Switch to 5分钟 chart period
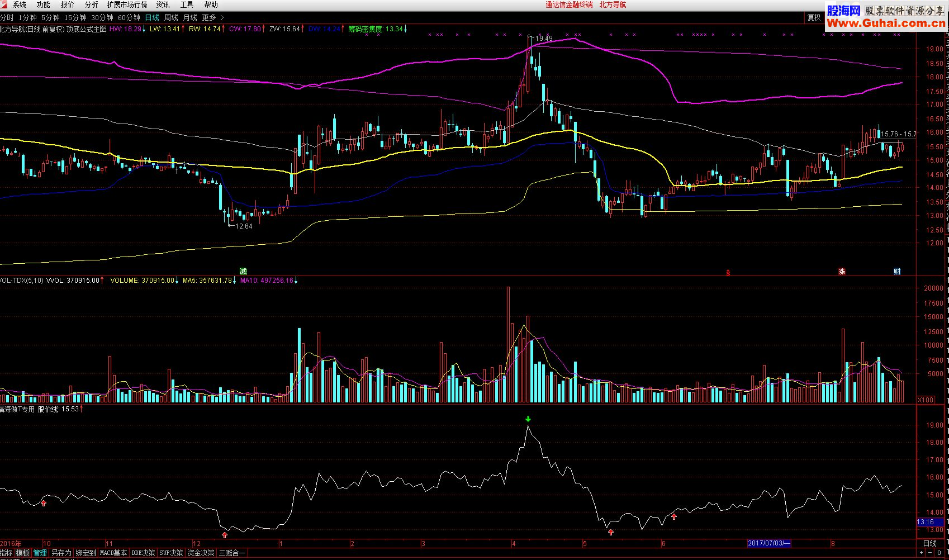The image size is (949, 560). [x=50, y=18]
